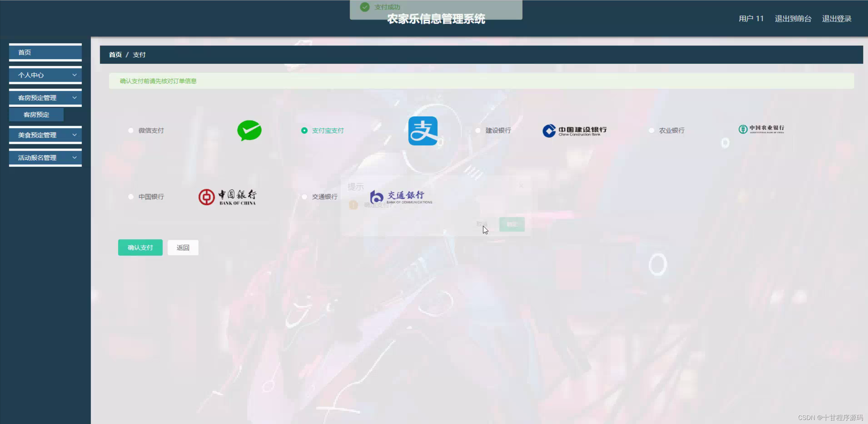Collapse the 客房预定管理 sidebar menu
This screenshot has height=424, width=868.
[x=45, y=98]
